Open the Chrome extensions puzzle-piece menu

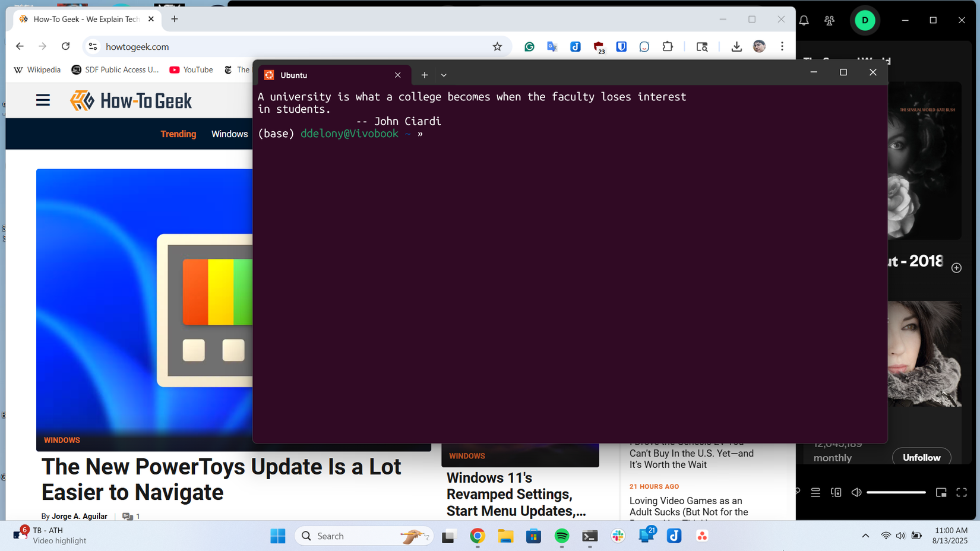pos(668,46)
